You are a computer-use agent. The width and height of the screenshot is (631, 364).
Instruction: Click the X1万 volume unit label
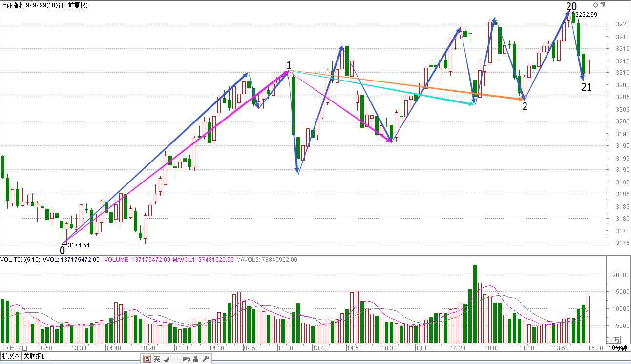tap(614, 339)
